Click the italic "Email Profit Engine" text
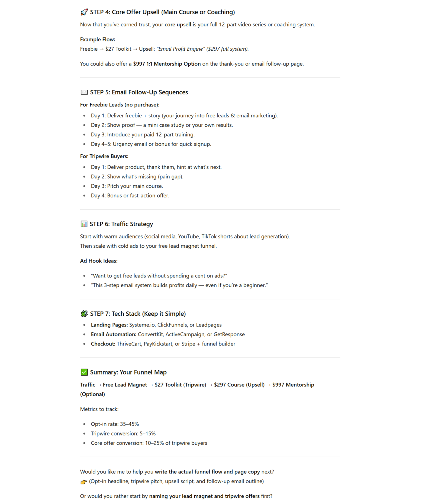Image resolution: width=422 pixels, height=504 pixels. (x=180, y=49)
